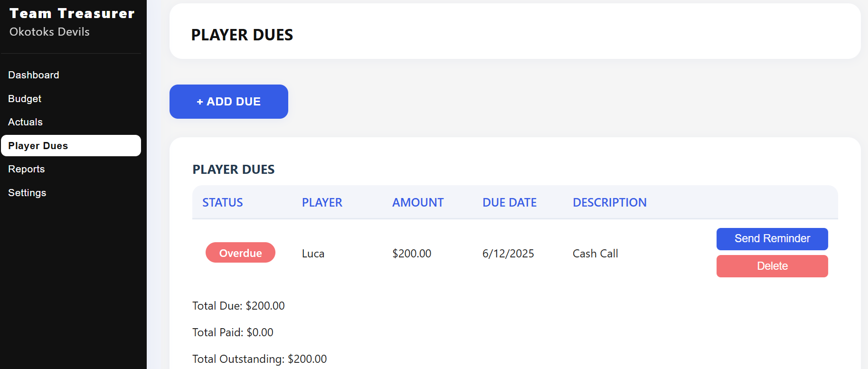Viewport: 868px width, 369px height.
Task: Open the Actuals page
Action: pos(25,122)
